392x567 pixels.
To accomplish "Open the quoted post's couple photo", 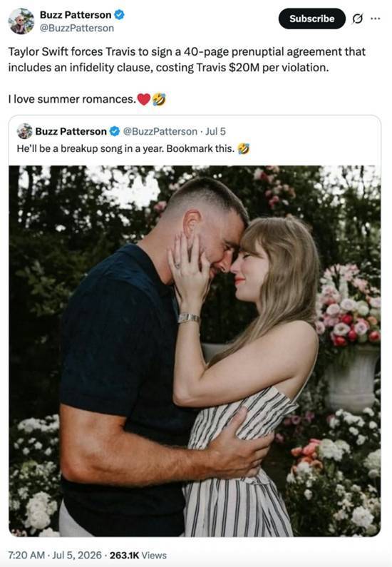I will [x=195, y=351].
